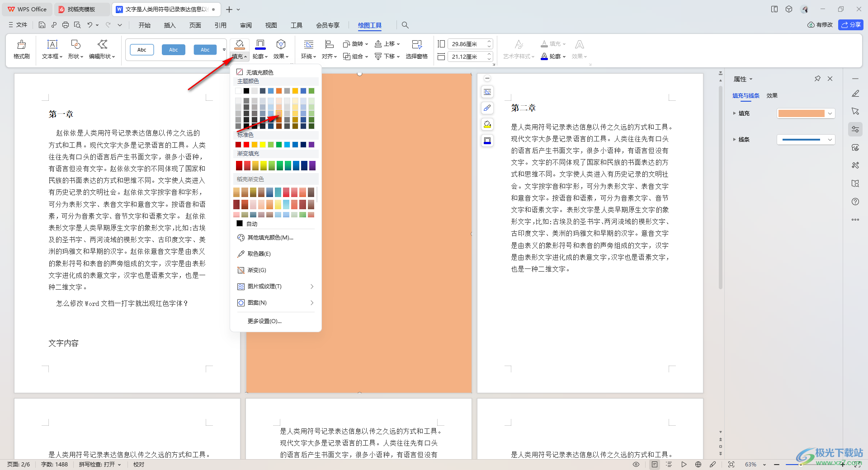Image resolution: width=868 pixels, height=470 pixels.
Task: Click the Edit Shape (编辑形状) tool
Action: coord(102,49)
